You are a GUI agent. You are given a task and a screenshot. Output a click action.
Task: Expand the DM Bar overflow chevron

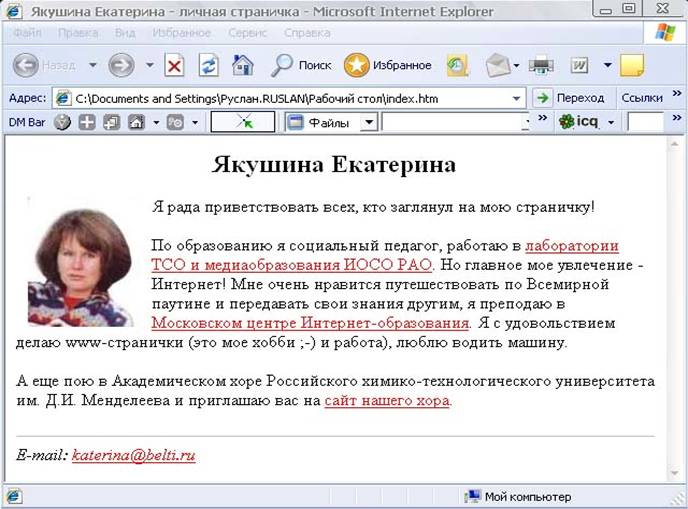543,117
